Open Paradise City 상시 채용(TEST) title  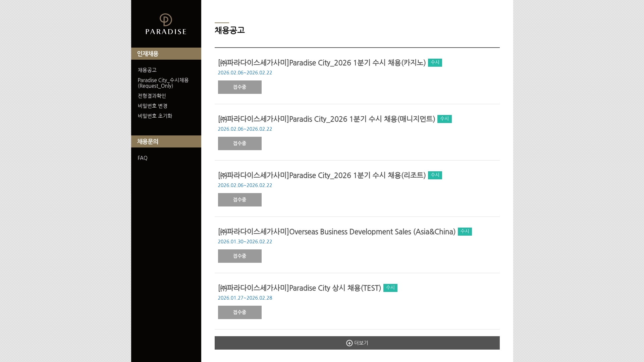299,288
